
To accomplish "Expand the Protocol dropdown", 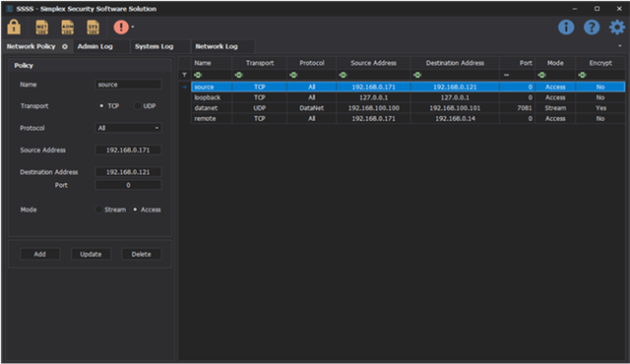I will pos(128,128).
